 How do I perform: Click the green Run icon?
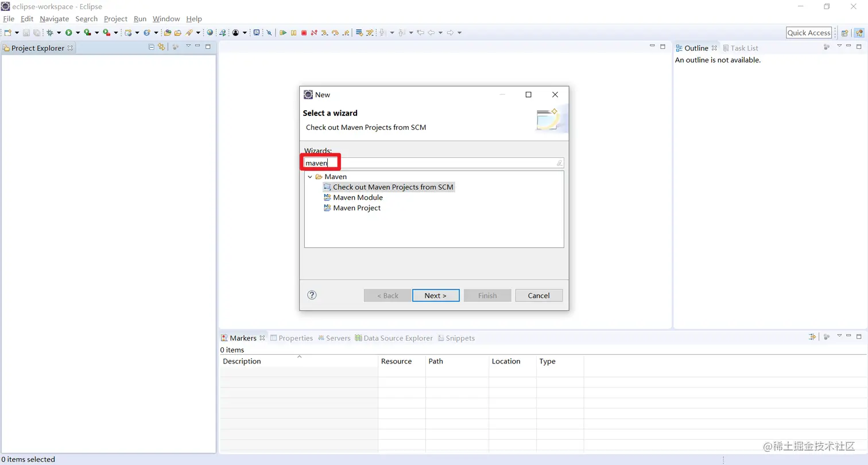click(x=68, y=33)
